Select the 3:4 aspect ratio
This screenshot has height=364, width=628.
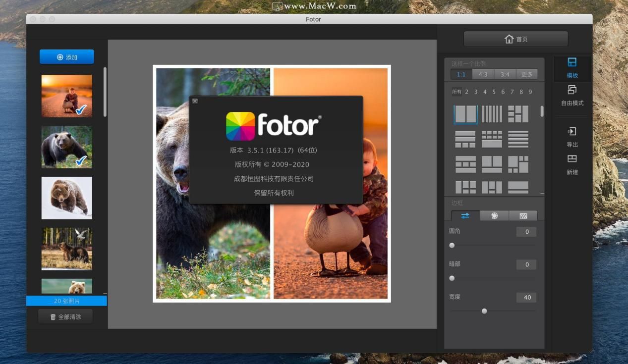(505, 74)
